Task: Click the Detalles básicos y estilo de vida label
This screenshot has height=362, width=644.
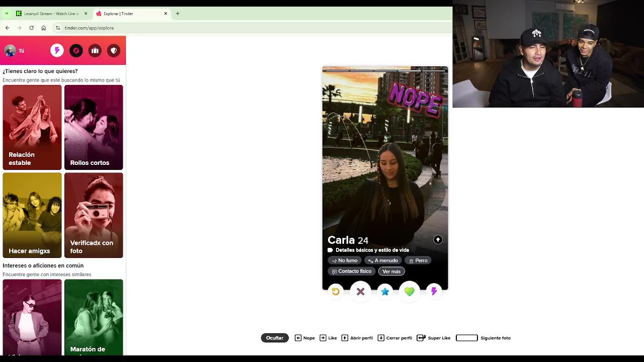Action: click(372, 250)
